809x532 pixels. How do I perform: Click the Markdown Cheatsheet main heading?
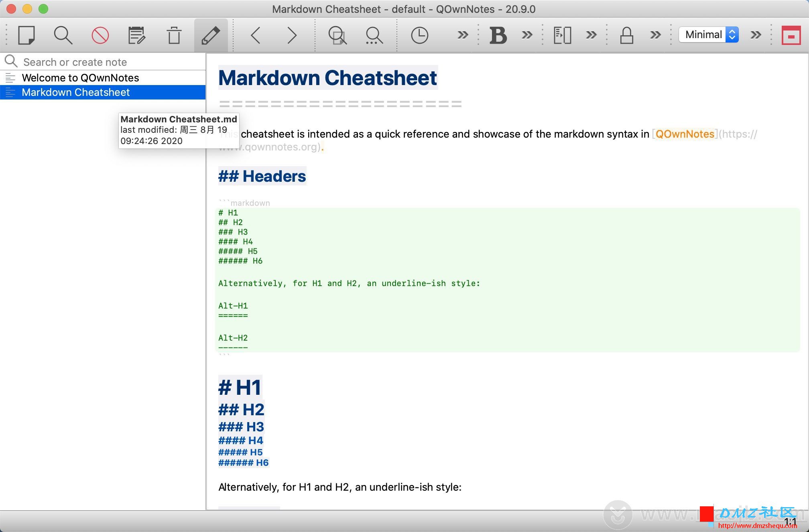pyautogui.click(x=327, y=78)
